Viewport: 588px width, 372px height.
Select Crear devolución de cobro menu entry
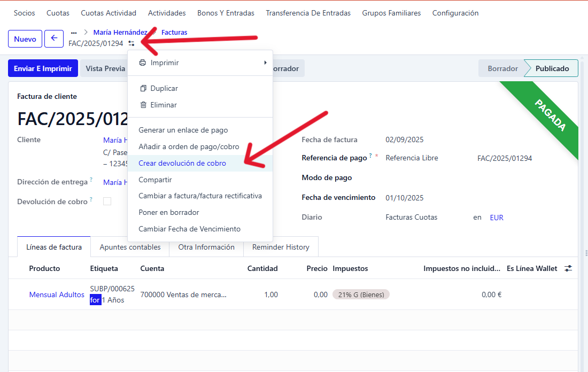182,163
